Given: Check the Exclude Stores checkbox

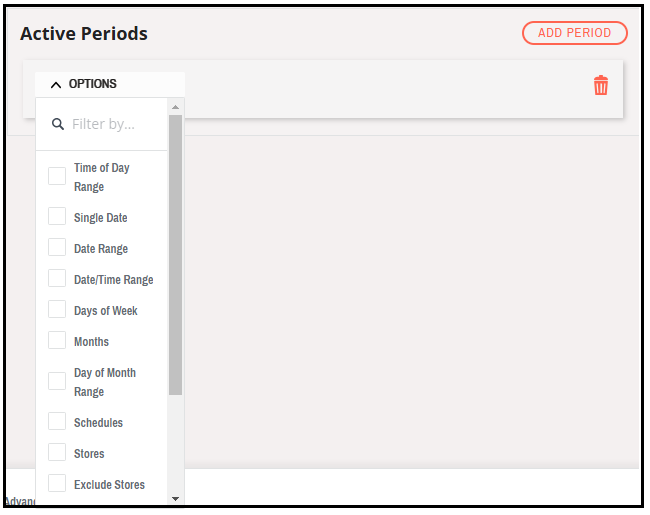Looking at the screenshot, I should pos(57,484).
